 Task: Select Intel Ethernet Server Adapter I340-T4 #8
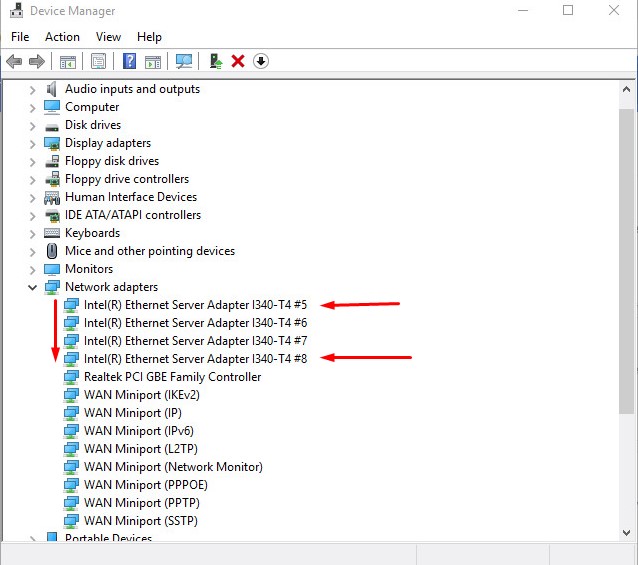[x=195, y=359]
